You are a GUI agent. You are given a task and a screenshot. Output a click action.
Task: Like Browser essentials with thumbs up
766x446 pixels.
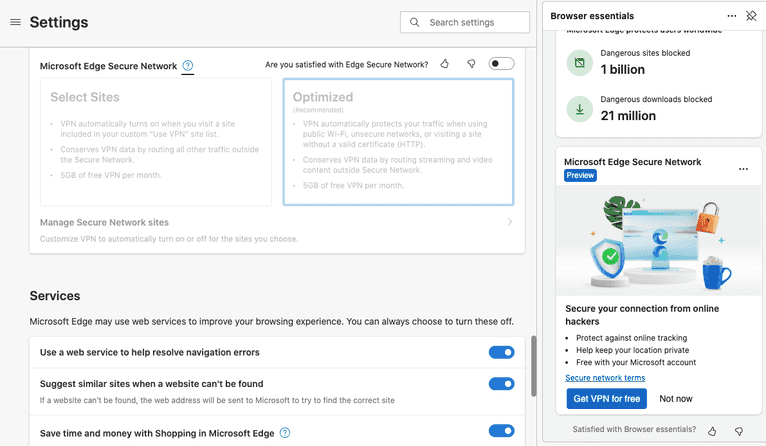[x=712, y=431]
